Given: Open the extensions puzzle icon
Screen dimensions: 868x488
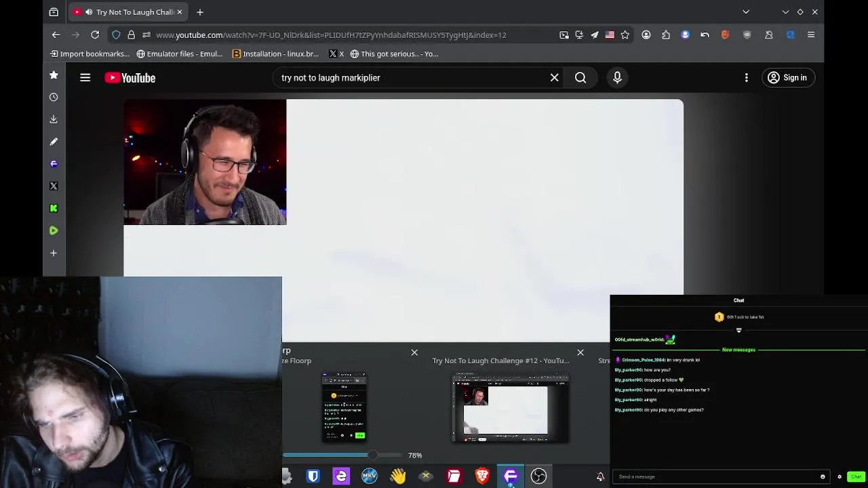Looking at the screenshot, I should 666,35.
